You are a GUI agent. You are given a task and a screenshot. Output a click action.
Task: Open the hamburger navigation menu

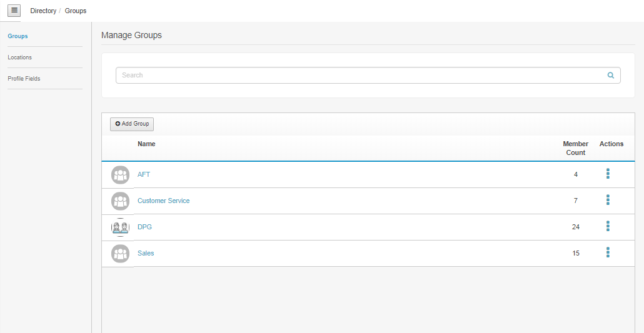14,11
